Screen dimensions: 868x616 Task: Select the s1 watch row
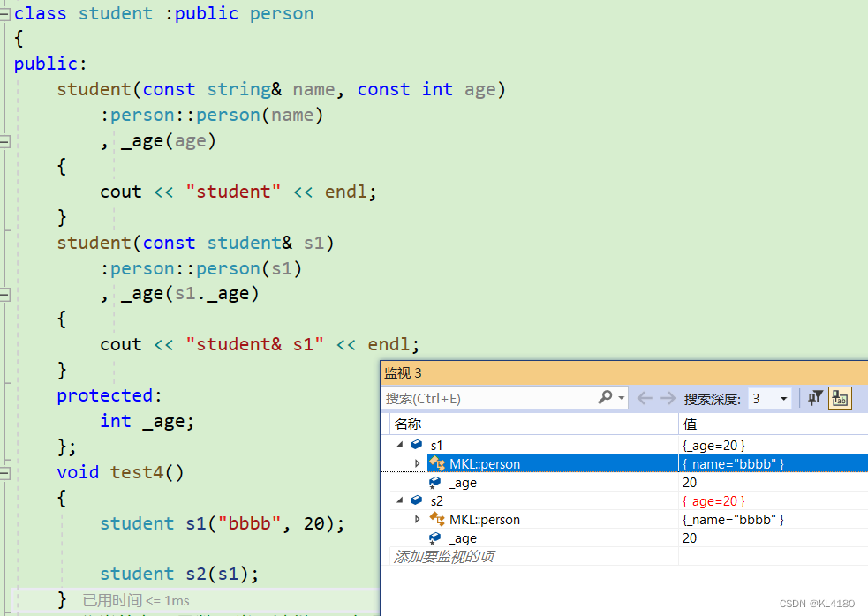(x=624, y=445)
